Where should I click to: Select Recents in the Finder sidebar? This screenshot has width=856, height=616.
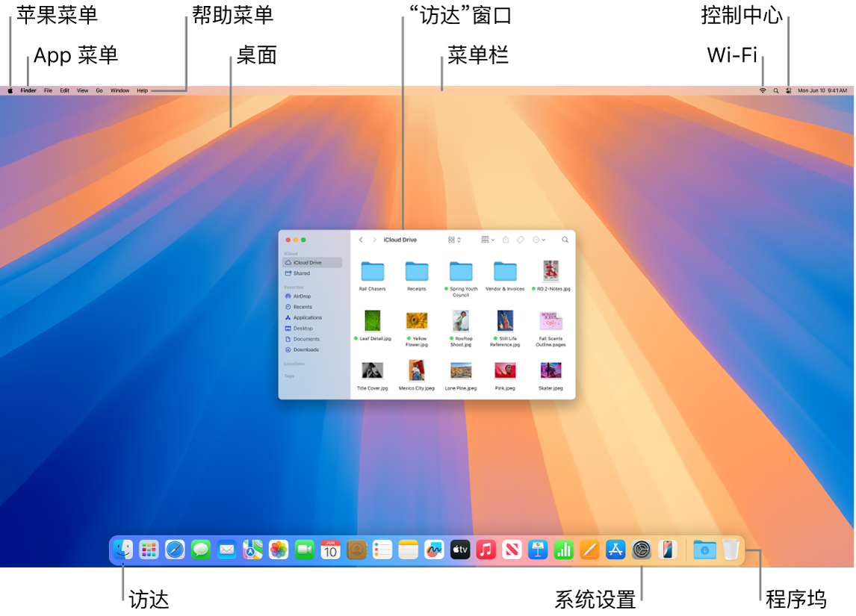(x=312, y=307)
